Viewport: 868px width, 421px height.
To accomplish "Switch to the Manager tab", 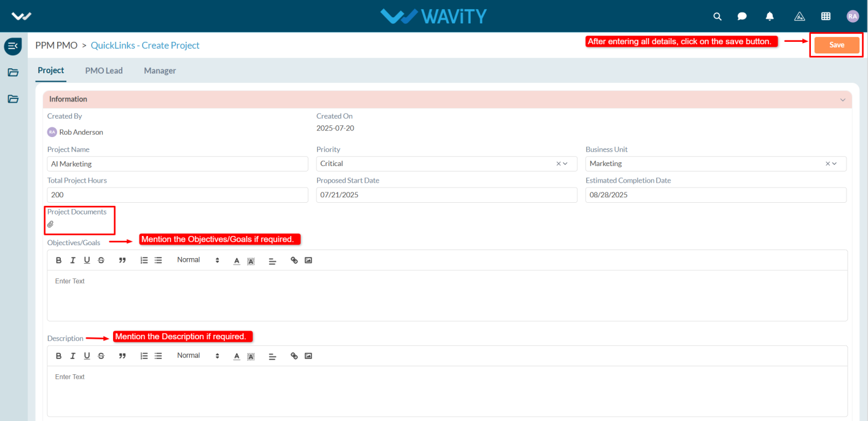I will (160, 71).
